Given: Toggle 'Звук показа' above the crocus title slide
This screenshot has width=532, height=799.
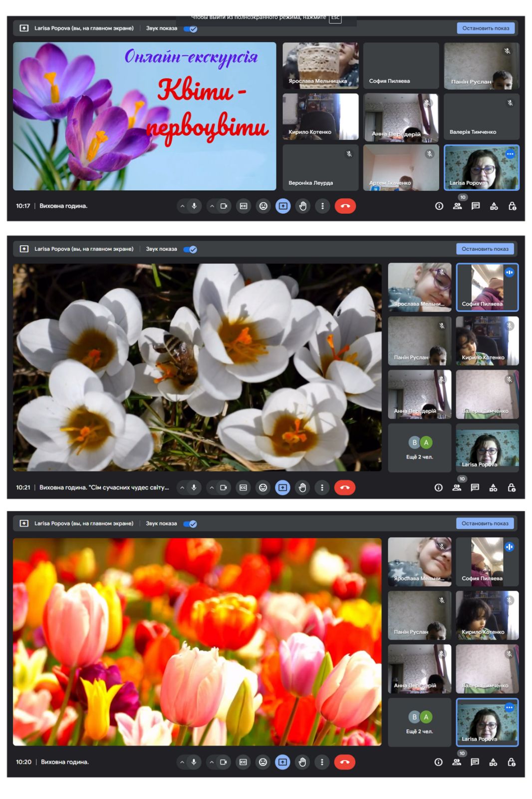Looking at the screenshot, I should click(190, 28).
